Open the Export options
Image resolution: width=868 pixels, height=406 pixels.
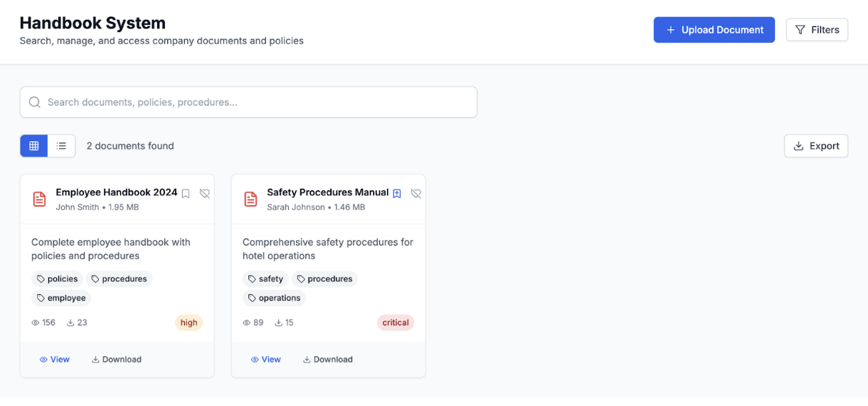coord(816,146)
